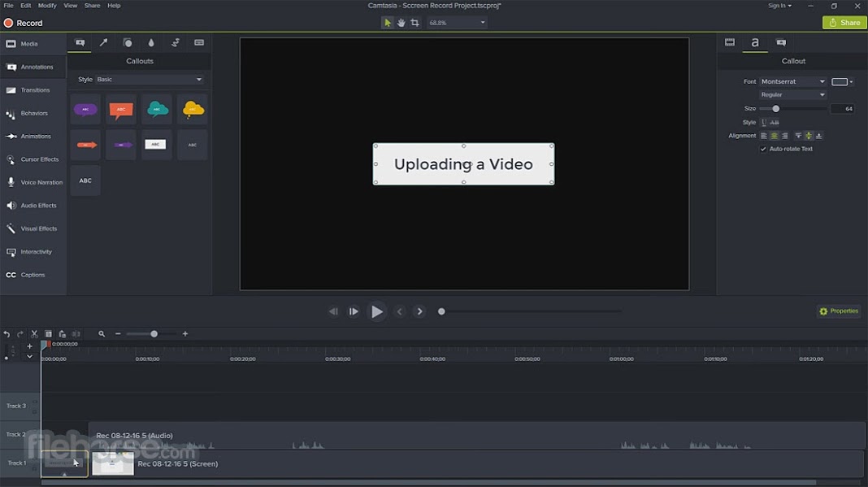Toggle strikethrough text style
868x487 pixels.
[775, 123]
